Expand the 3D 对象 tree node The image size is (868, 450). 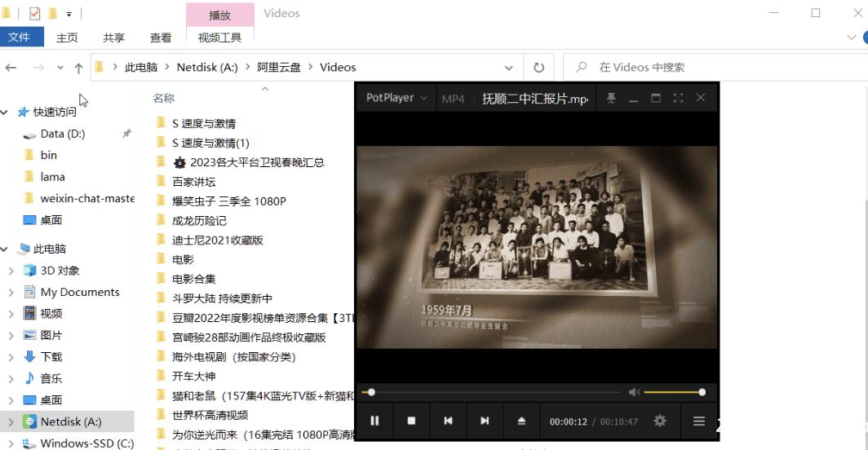point(11,271)
